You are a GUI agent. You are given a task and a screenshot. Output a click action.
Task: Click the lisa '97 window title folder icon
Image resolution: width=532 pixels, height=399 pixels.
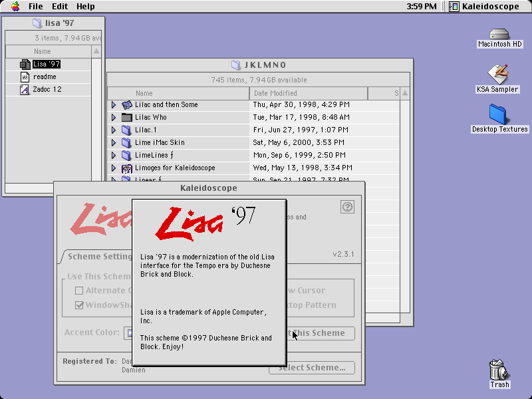37,23
